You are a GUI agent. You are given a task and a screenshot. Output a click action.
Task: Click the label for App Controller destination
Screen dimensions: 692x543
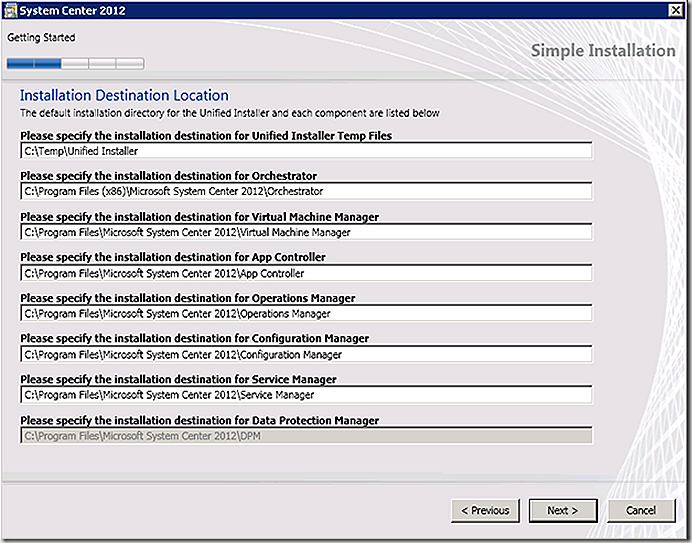173,257
